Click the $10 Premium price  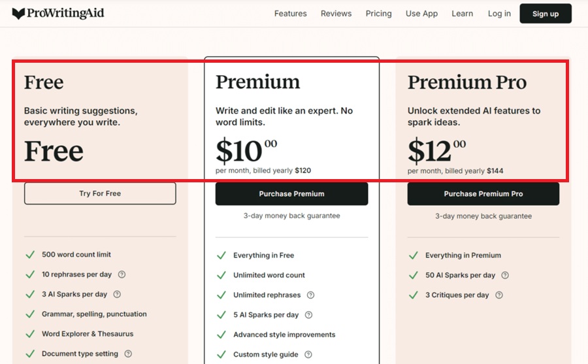coord(246,150)
